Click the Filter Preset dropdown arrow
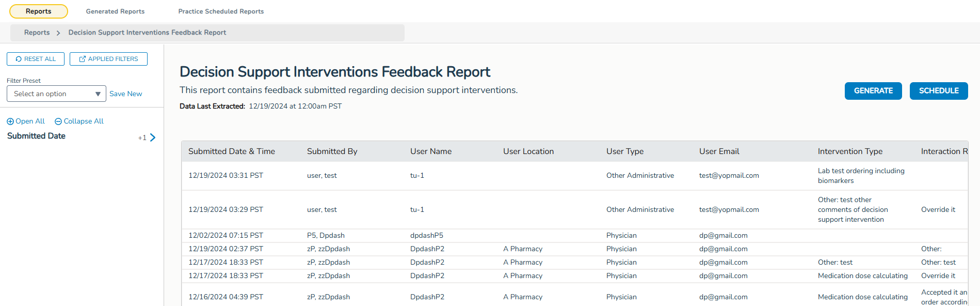Viewport: 980px width, 306px height. (98, 94)
